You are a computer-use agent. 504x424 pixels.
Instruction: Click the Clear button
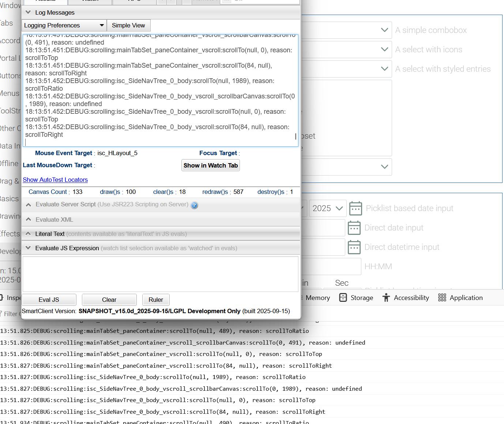click(109, 300)
